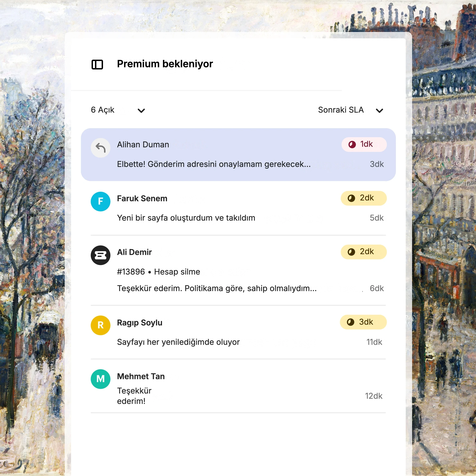
Task: Open the Ali Demir conversation
Action: click(x=238, y=270)
